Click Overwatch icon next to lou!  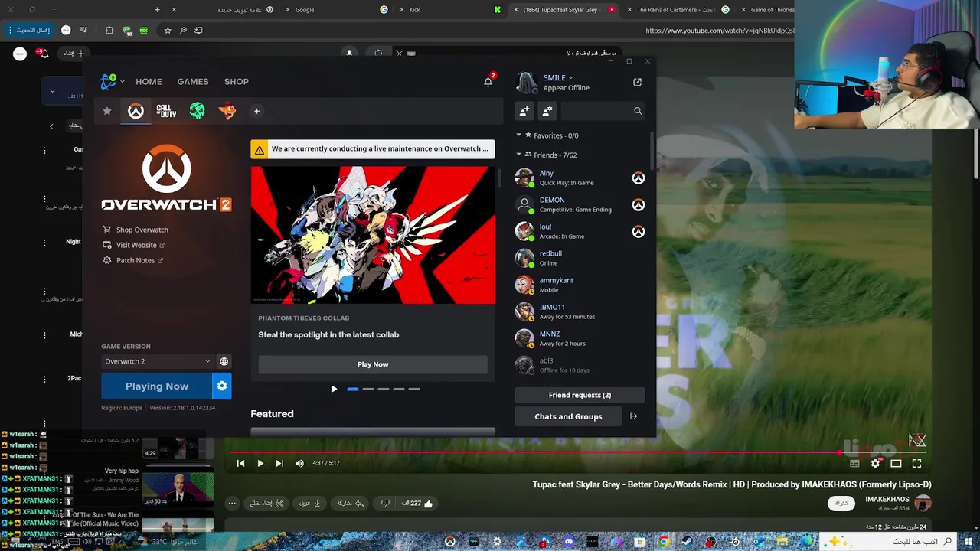[639, 232]
